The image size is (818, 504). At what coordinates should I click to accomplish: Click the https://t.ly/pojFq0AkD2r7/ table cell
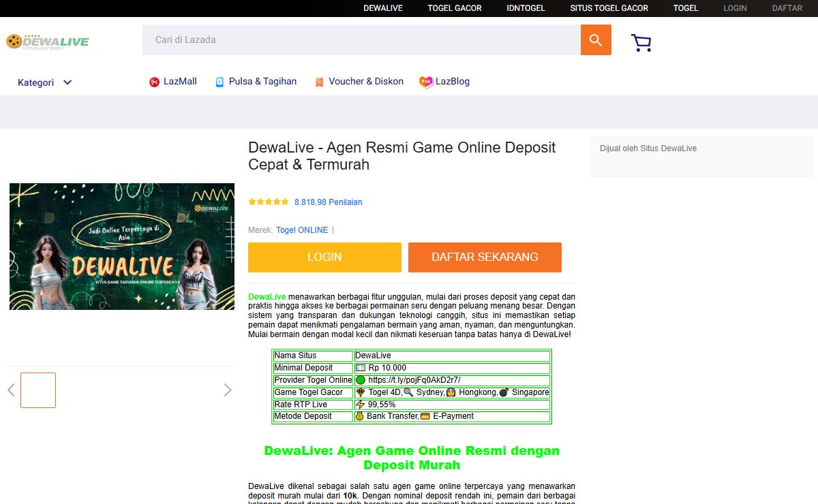(452, 380)
